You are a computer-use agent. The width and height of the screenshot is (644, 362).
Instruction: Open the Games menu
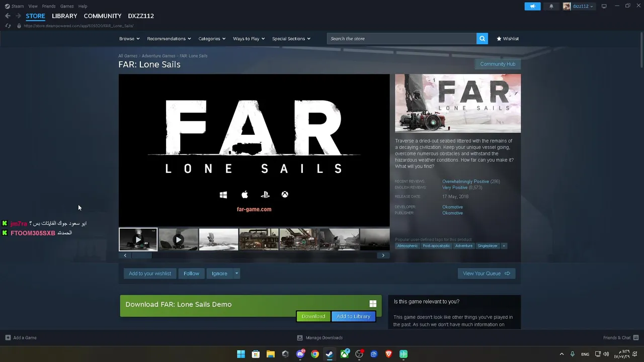coord(67,6)
